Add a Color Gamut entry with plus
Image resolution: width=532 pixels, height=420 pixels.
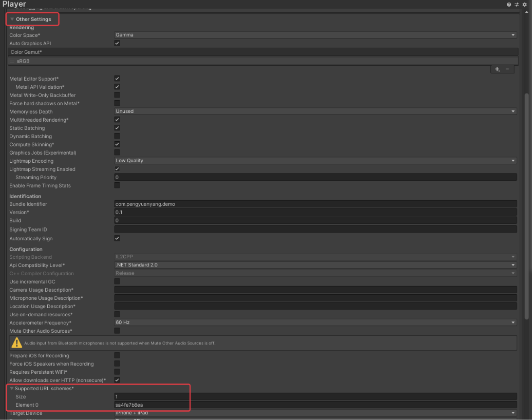[498, 69]
